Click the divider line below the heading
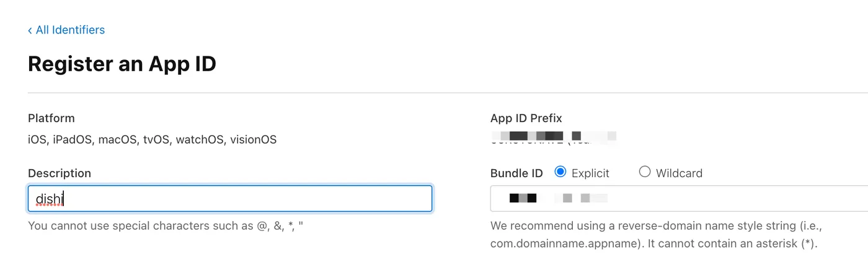 click(434, 93)
